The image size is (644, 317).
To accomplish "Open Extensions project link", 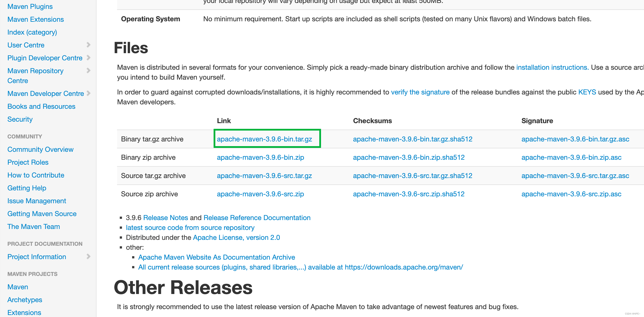I will (x=24, y=313).
